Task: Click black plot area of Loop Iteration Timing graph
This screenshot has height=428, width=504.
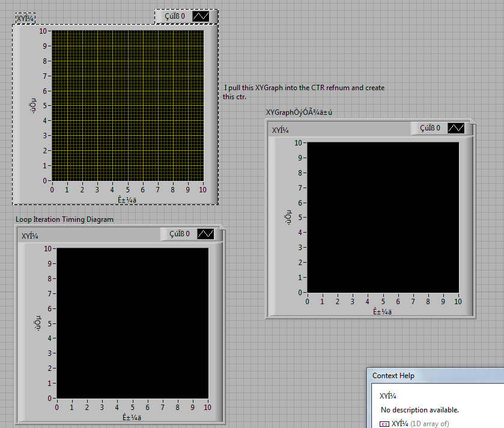Action: click(x=132, y=323)
